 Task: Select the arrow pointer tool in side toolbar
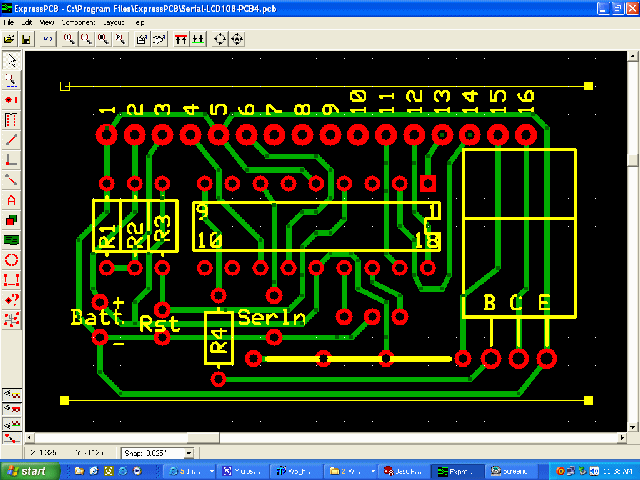pyautogui.click(x=11, y=60)
